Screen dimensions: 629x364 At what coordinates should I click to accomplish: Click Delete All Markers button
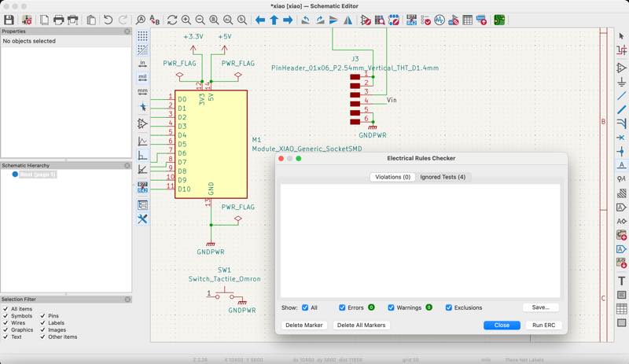coord(362,325)
